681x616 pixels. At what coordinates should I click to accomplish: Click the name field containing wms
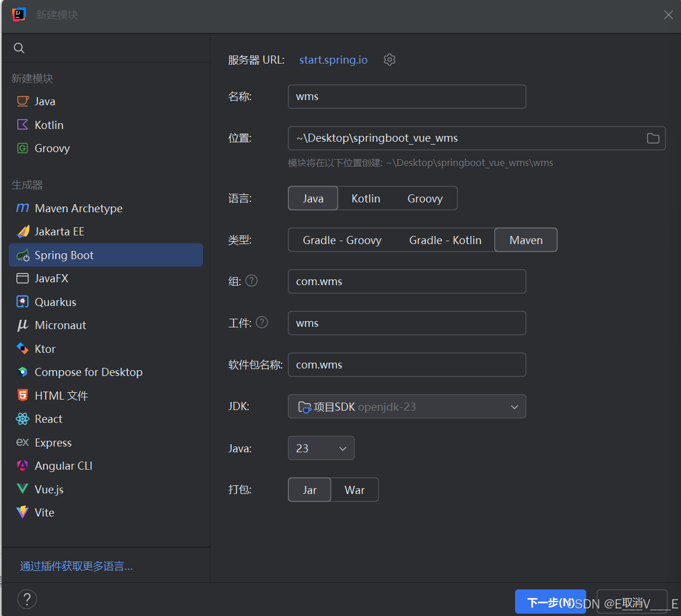[x=407, y=97]
